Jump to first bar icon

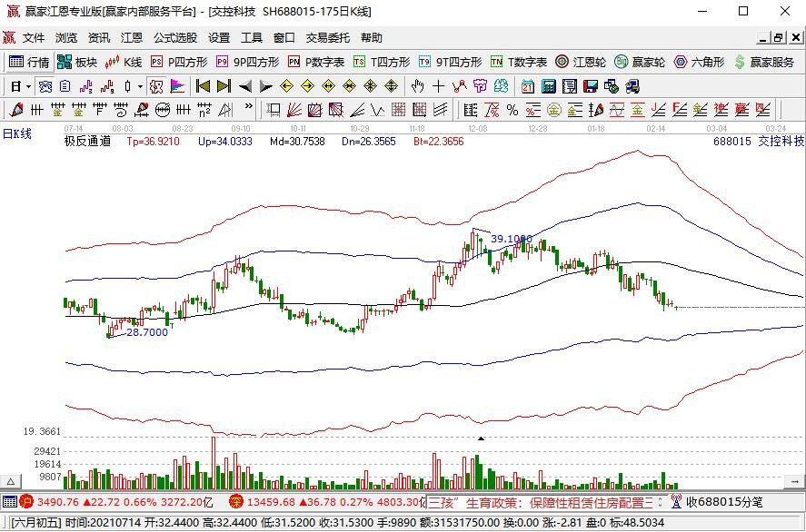click(203, 86)
